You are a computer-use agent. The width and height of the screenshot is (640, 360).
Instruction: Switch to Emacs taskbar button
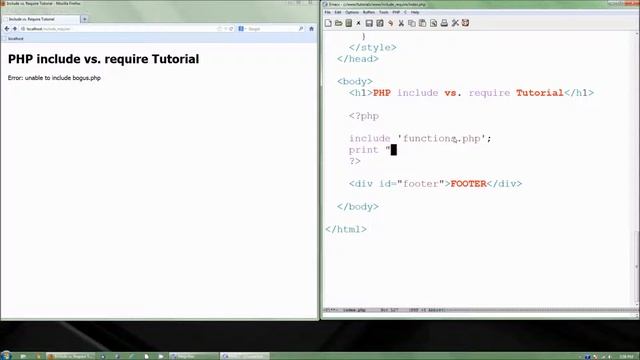tap(245, 356)
